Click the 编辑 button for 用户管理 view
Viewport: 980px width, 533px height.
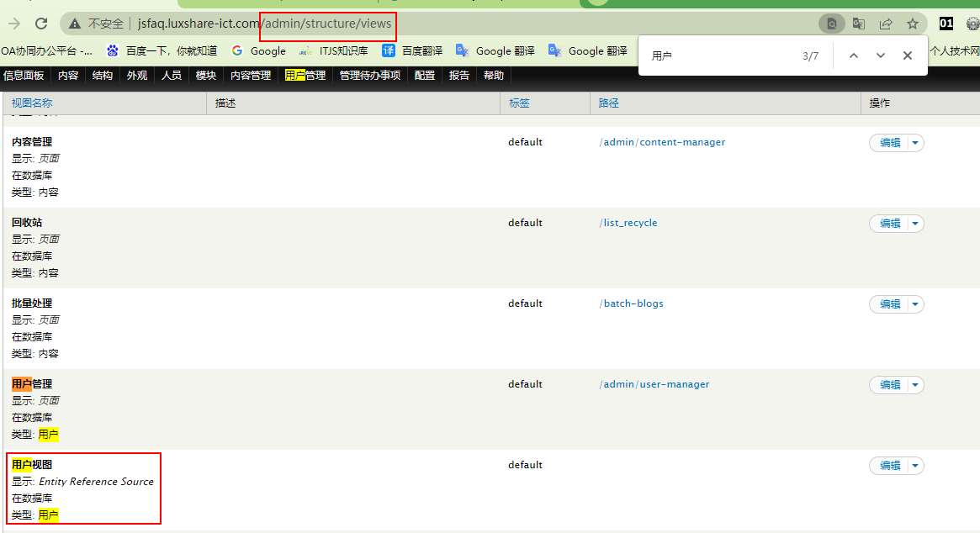point(889,385)
